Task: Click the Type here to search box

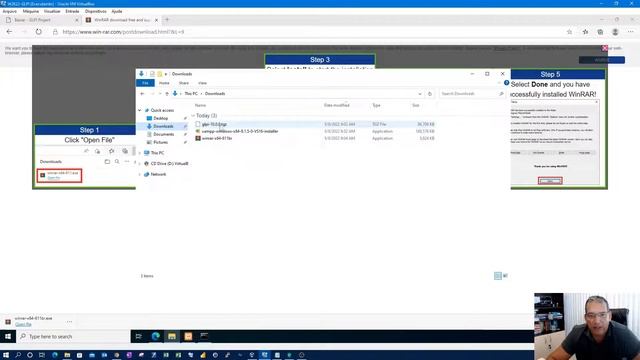Action: [x=74, y=336]
